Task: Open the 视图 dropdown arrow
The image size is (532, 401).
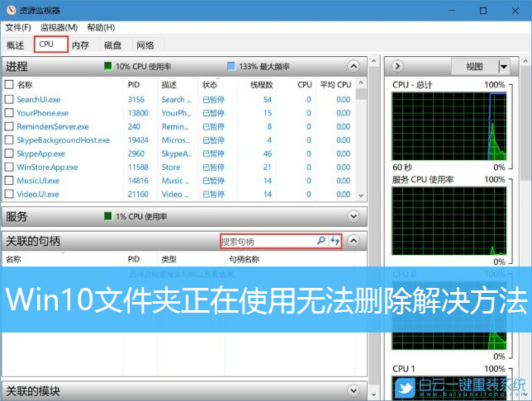Action: coord(503,66)
